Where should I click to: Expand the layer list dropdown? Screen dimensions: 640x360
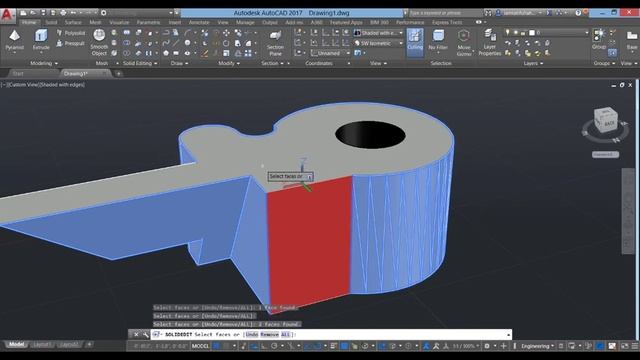587,32
